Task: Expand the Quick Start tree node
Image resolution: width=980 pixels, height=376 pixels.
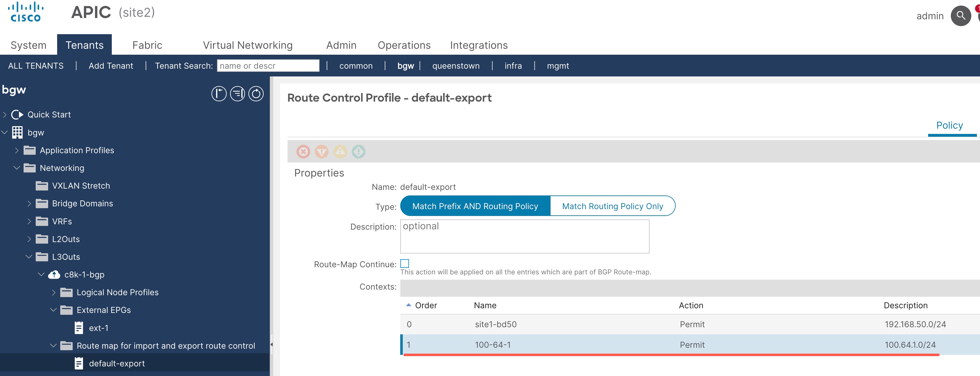Action: click(x=5, y=115)
